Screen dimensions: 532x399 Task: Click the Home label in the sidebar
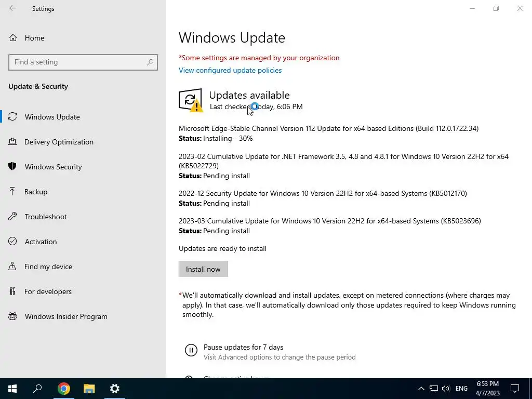34,38
